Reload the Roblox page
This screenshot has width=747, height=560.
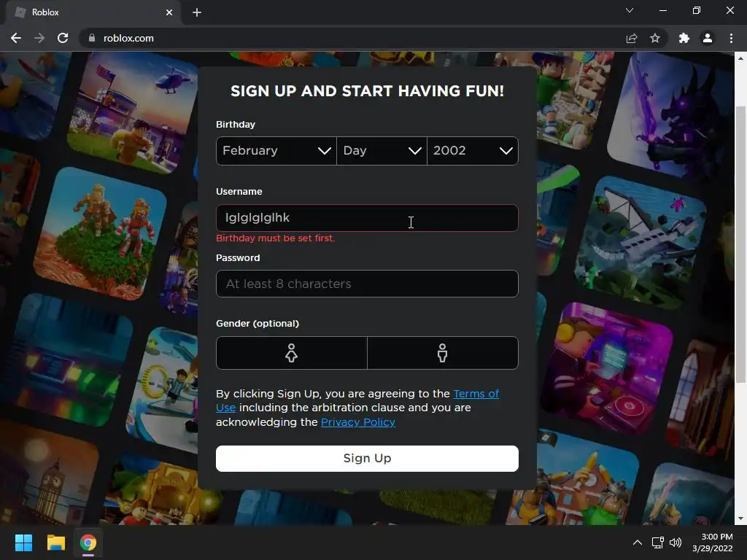pos(63,38)
